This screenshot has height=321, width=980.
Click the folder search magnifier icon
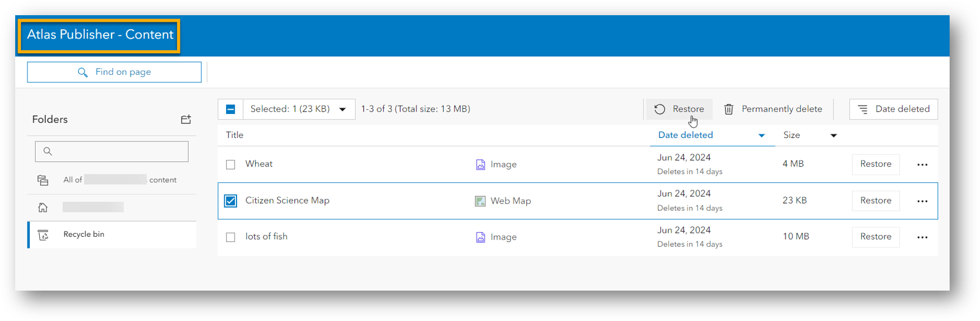pos(48,151)
